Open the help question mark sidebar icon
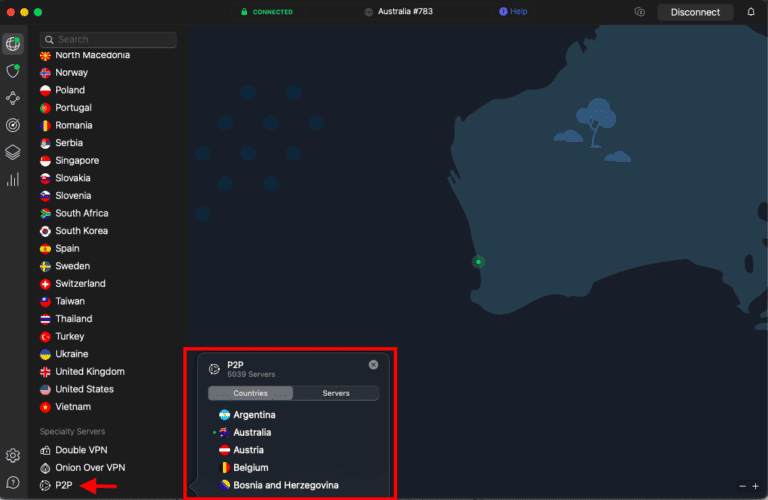The width and height of the screenshot is (768, 500). click(x=13, y=483)
